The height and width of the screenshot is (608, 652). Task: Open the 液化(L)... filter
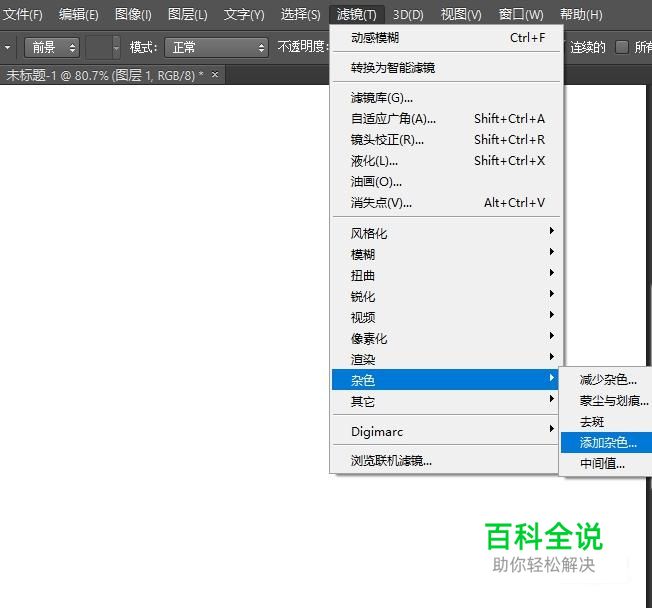[x=447, y=161]
